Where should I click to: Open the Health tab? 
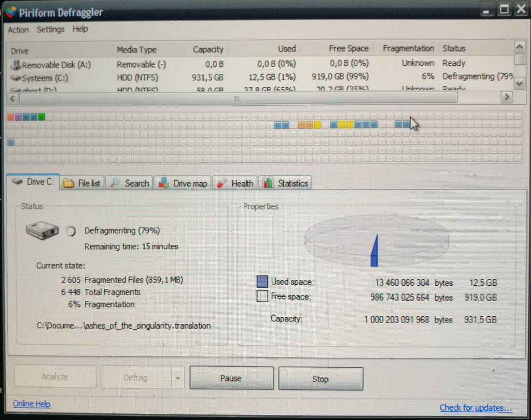point(235,183)
